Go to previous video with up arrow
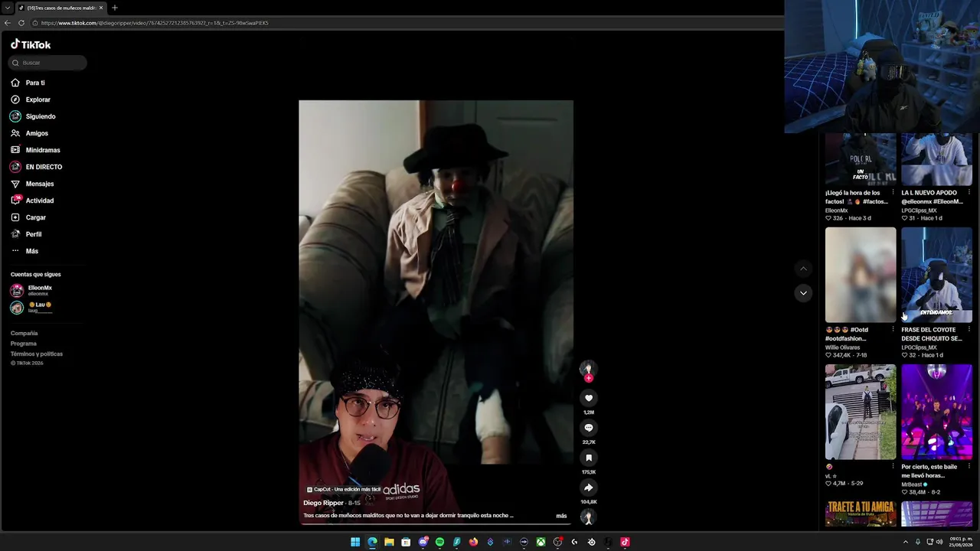 (x=803, y=269)
